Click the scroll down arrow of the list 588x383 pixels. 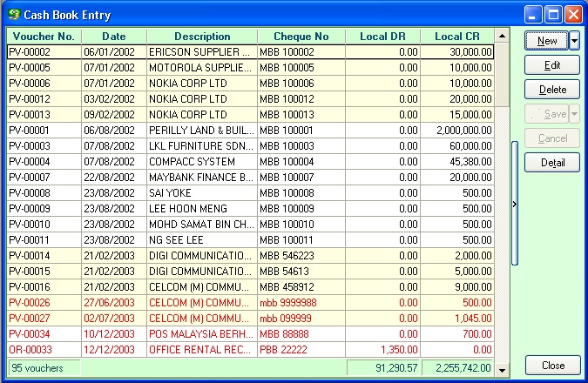click(502, 370)
